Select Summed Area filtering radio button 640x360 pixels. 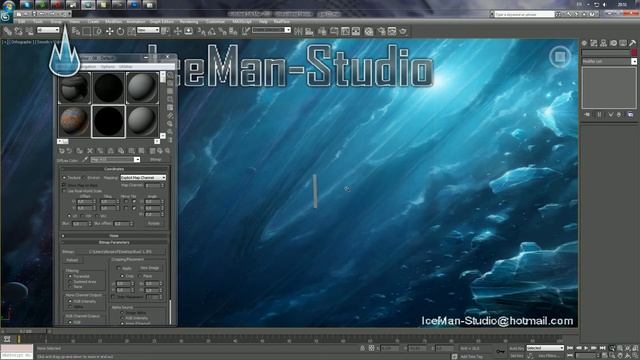(x=70, y=282)
